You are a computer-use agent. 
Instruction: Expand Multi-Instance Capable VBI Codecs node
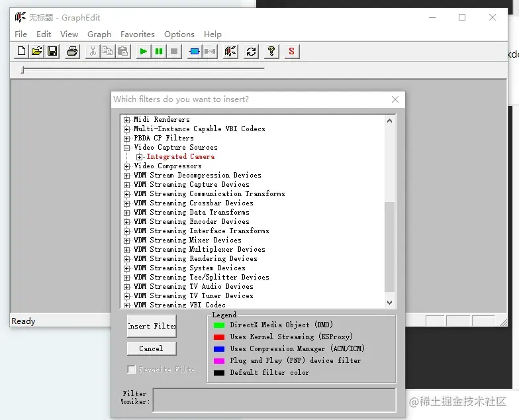point(126,129)
